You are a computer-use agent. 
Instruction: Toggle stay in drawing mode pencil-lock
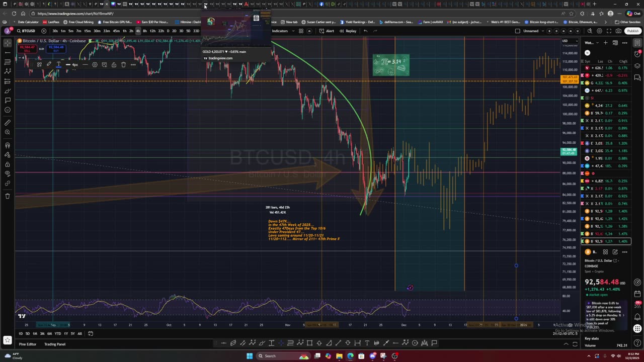click(x=7, y=155)
